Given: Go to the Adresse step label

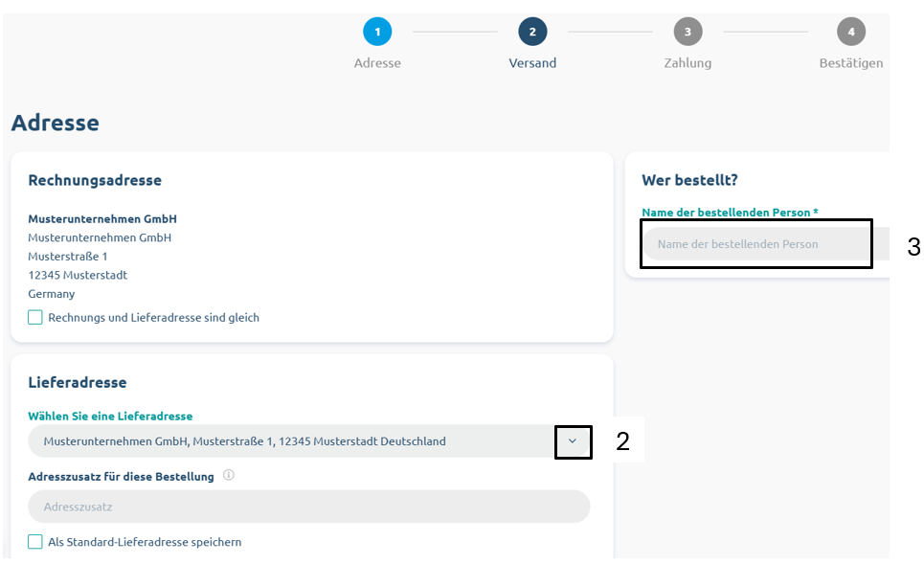Looking at the screenshot, I should pyautogui.click(x=377, y=63).
